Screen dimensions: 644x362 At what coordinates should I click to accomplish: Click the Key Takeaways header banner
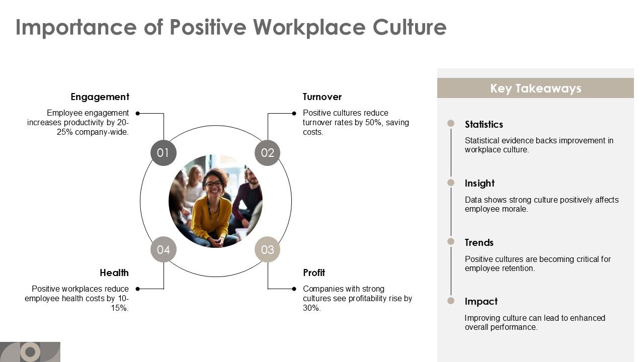point(536,88)
